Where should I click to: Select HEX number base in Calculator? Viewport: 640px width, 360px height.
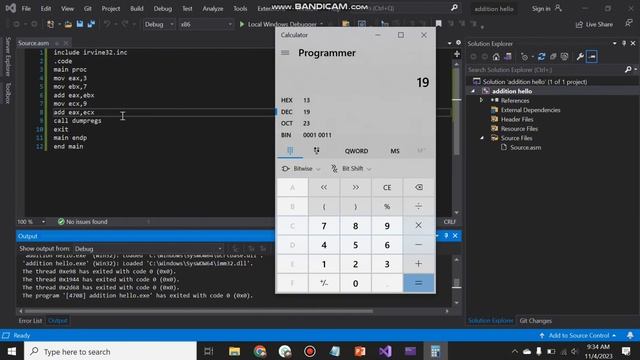(355, 100)
